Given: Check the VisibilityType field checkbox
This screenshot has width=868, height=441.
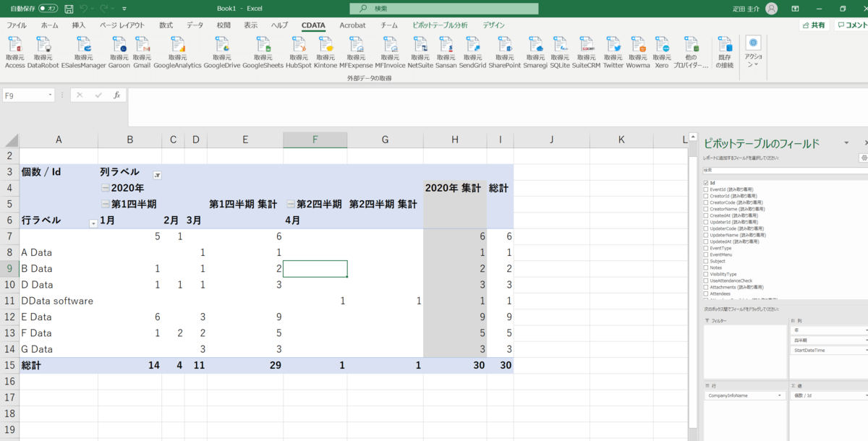Looking at the screenshot, I should point(706,274).
